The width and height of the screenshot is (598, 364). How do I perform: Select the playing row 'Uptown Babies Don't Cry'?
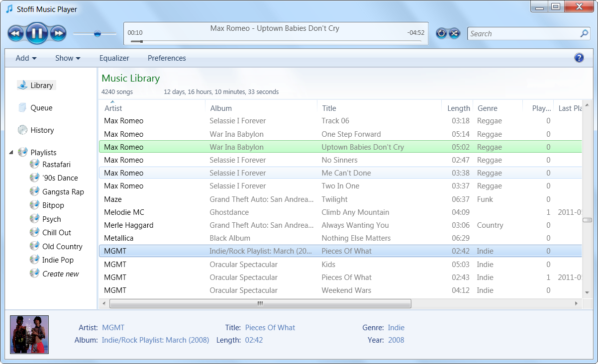(x=340, y=147)
